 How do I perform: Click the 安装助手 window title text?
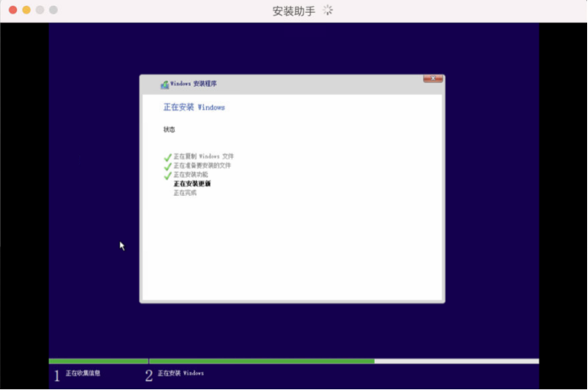point(293,11)
